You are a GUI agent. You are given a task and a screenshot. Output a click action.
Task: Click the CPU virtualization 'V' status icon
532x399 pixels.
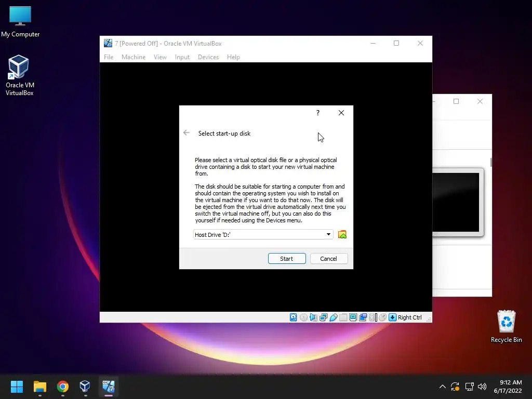point(373,317)
